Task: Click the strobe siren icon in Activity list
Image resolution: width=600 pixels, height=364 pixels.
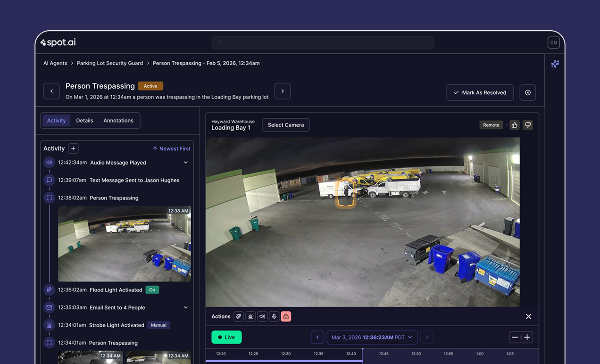Action: click(49, 325)
